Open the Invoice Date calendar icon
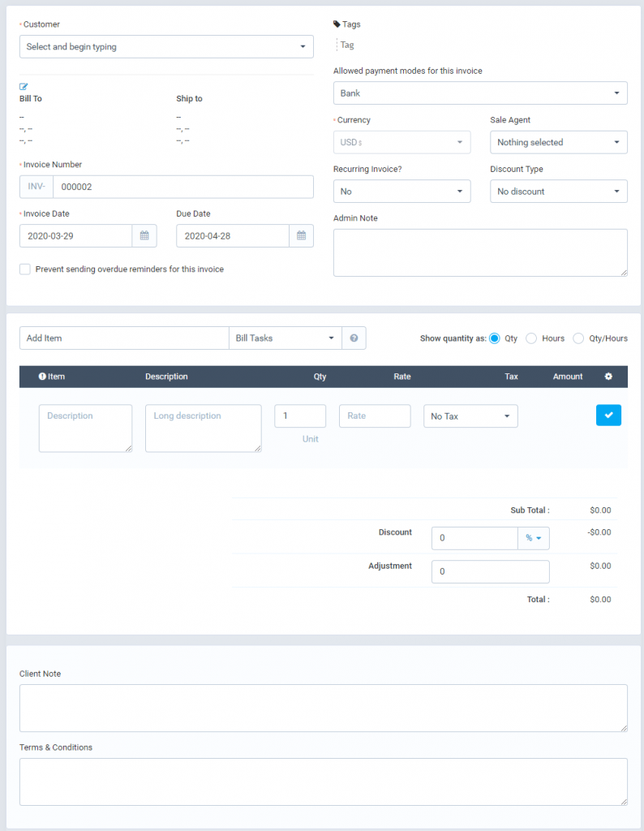The height and width of the screenshot is (831, 644). point(144,236)
